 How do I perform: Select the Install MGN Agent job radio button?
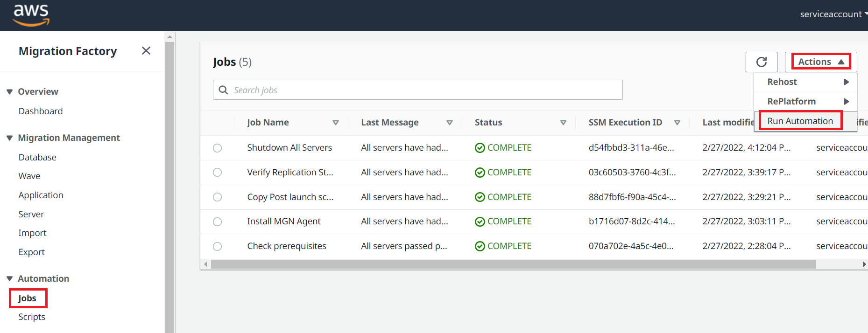tap(217, 222)
